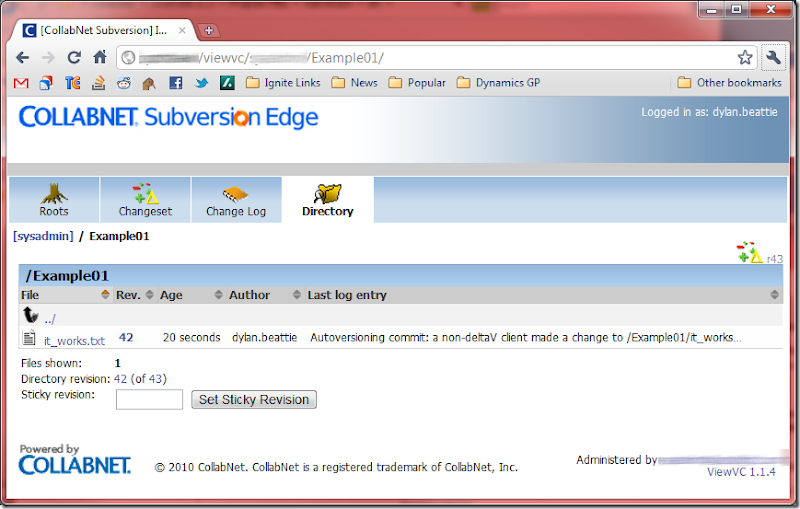The height and width of the screenshot is (509, 800).
Task: Close the CollabNet Subversion tab
Action: point(182,31)
